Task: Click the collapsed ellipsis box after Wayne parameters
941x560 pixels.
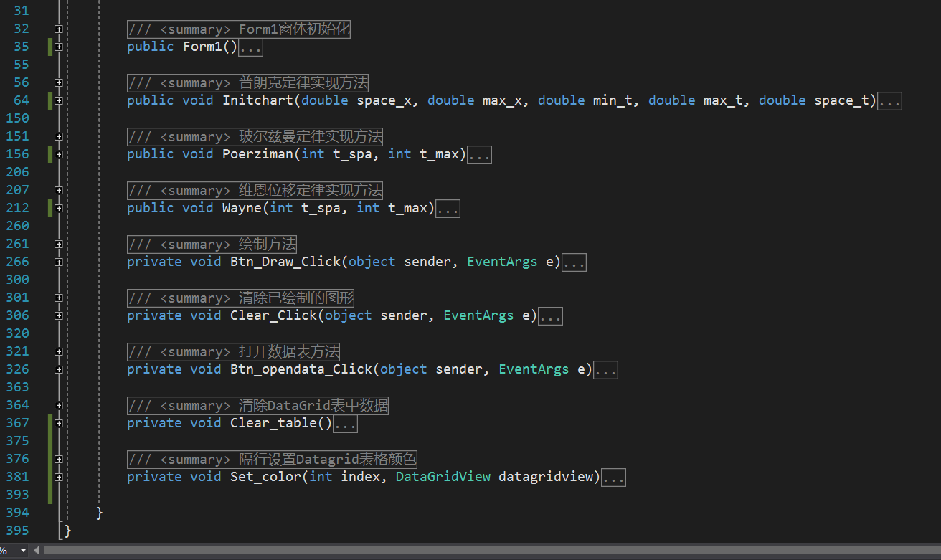Action: click(448, 209)
